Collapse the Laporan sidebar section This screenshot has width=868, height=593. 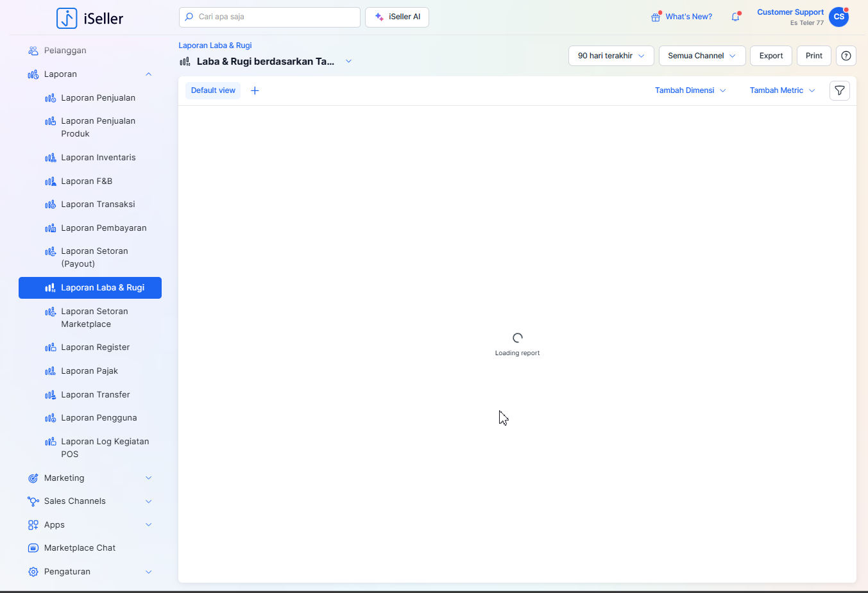pyautogui.click(x=148, y=74)
